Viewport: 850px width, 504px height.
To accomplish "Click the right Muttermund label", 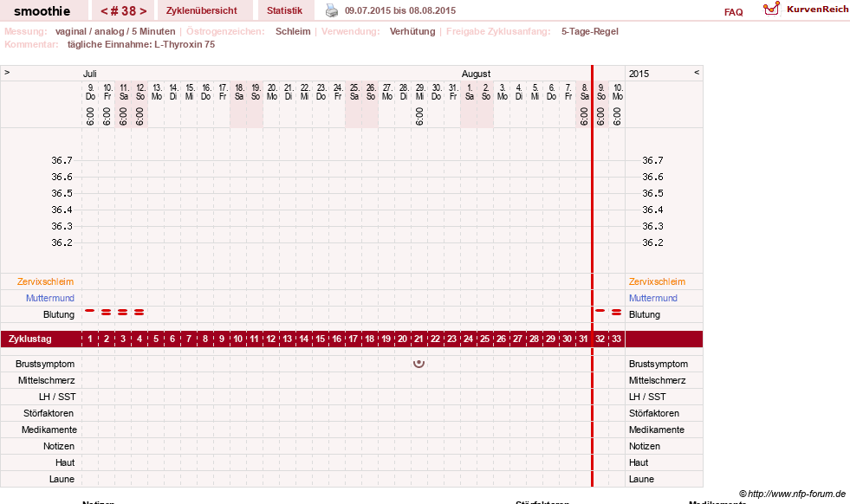I will tap(652, 298).
